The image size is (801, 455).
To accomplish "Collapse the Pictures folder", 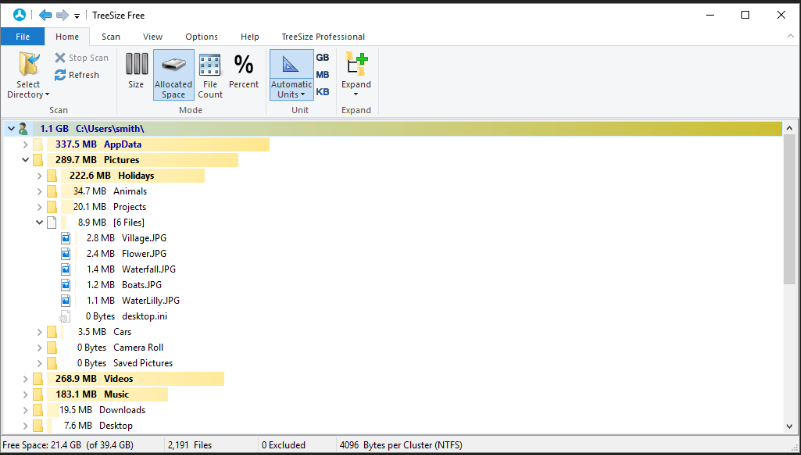I will (25, 160).
